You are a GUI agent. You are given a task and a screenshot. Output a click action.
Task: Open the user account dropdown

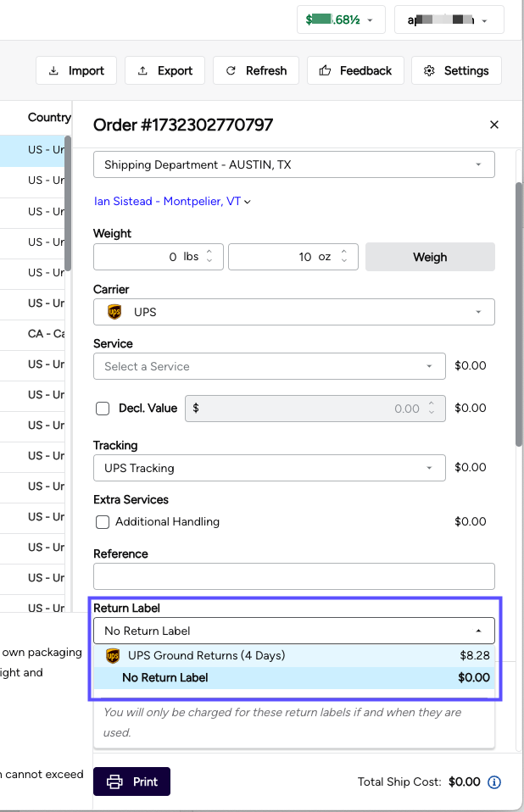pyautogui.click(x=449, y=19)
